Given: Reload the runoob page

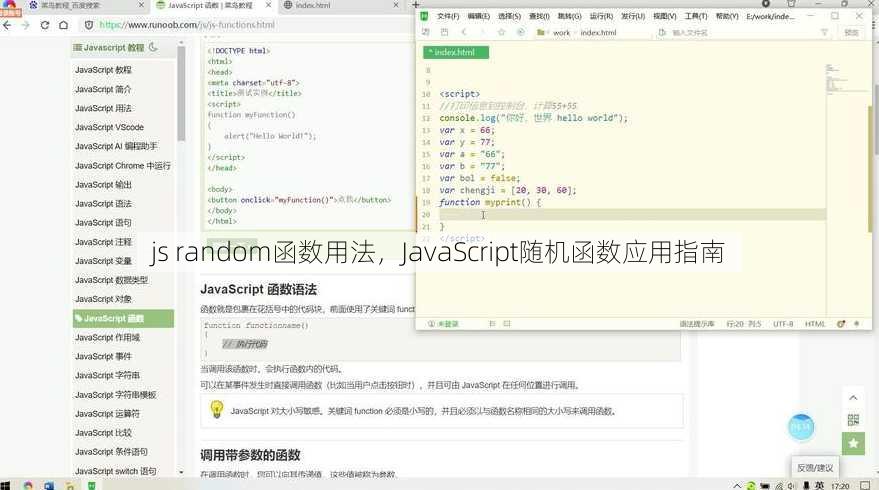Looking at the screenshot, I should pos(45,25).
